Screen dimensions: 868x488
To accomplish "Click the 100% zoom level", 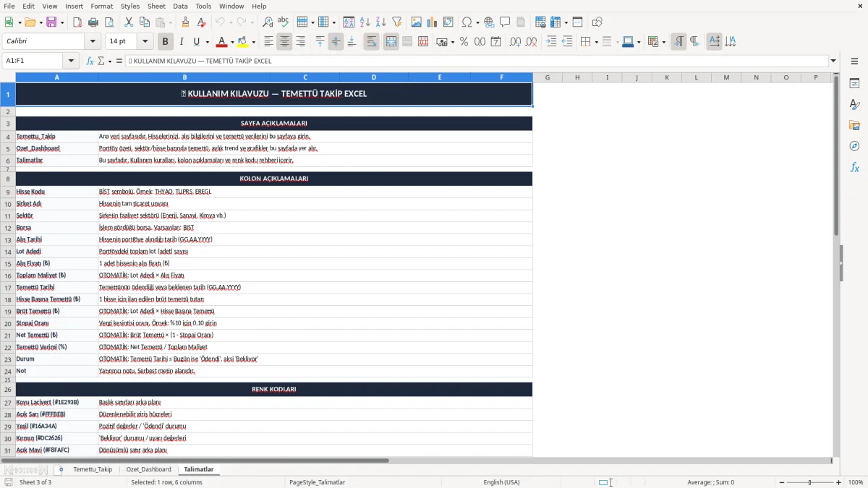I will (x=856, y=482).
